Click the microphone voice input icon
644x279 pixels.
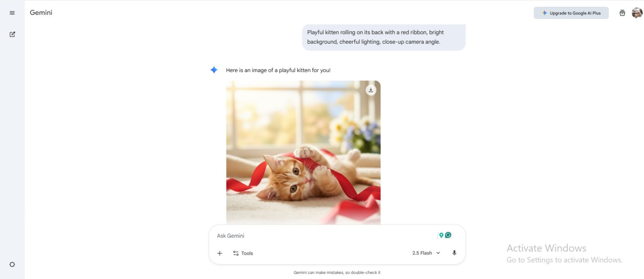[454, 253]
